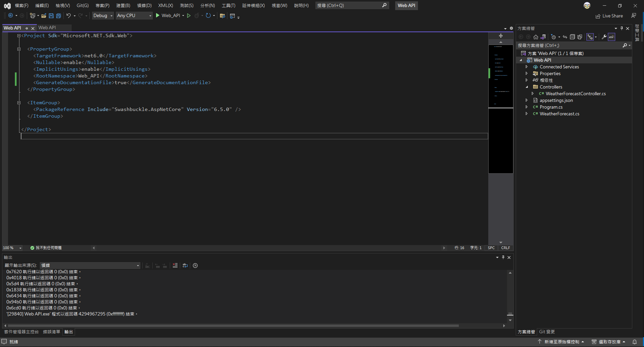
Task: Click notifications bell in status bar
Action: 635,342
